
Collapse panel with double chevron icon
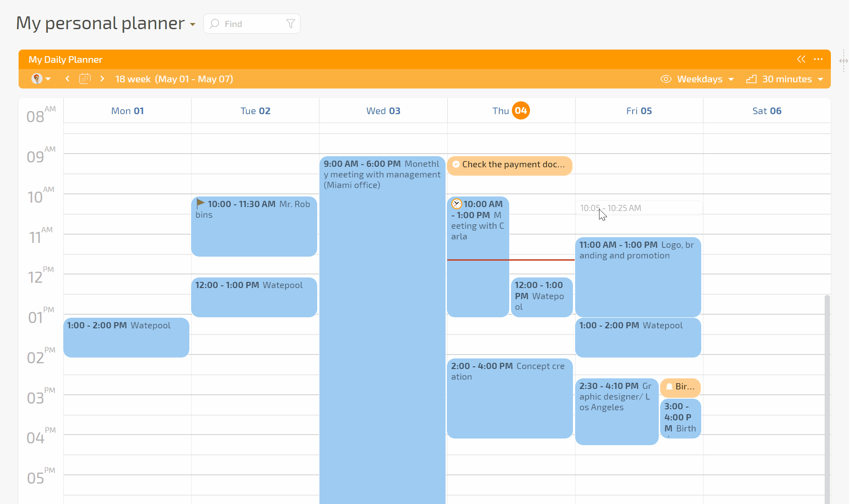pyautogui.click(x=801, y=59)
